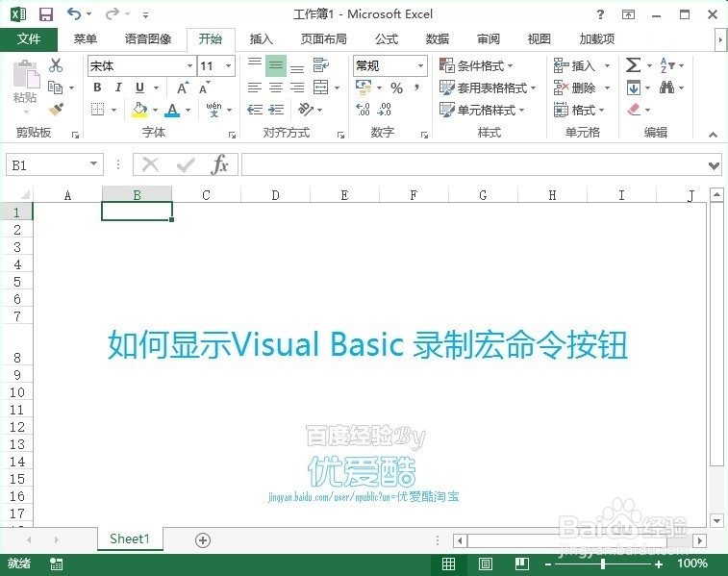Apply the yellow fill color
Image resolution: width=728 pixels, height=576 pixels.
(139, 110)
